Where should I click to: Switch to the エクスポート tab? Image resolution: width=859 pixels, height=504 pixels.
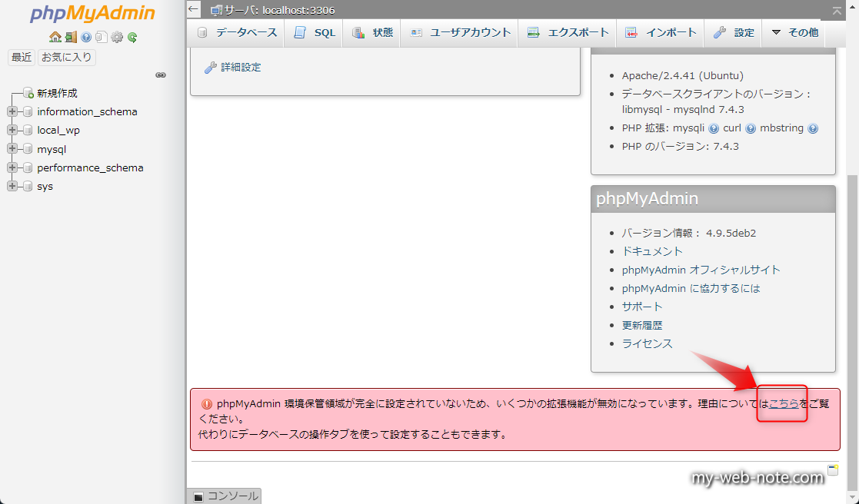567,32
